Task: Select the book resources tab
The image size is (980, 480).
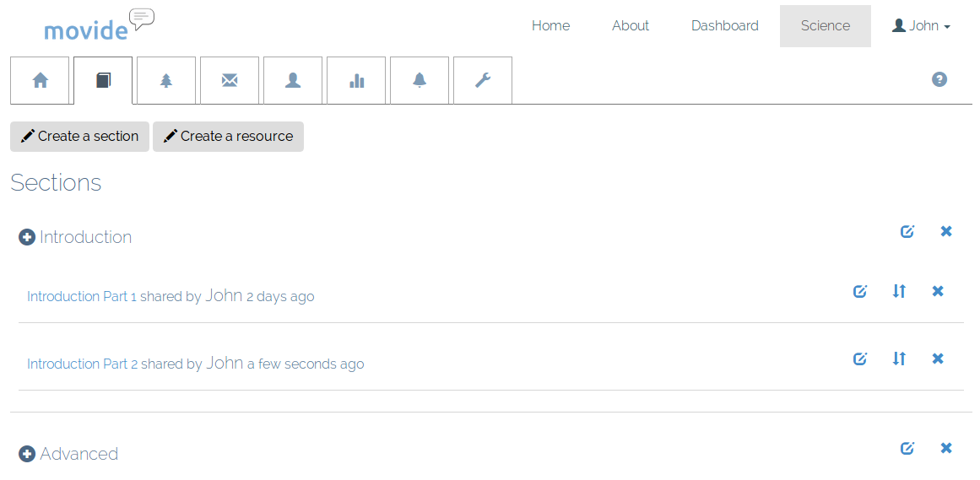Action: (103, 80)
